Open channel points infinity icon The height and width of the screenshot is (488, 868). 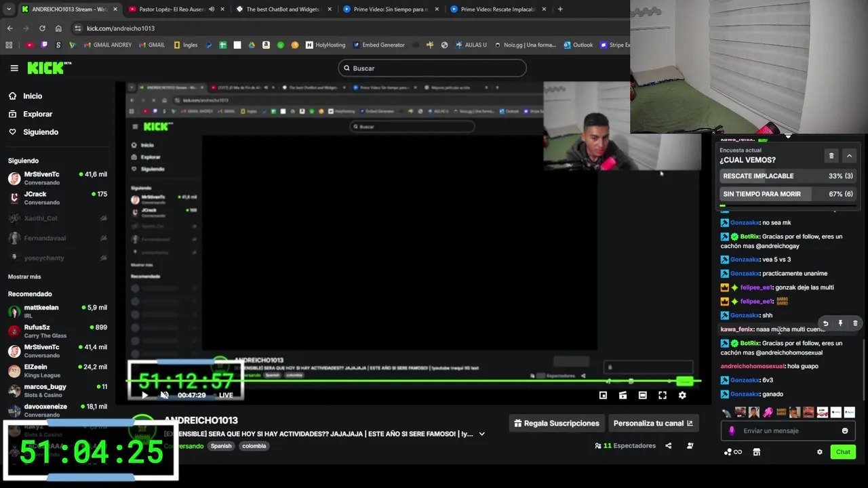pyautogui.click(x=733, y=452)
